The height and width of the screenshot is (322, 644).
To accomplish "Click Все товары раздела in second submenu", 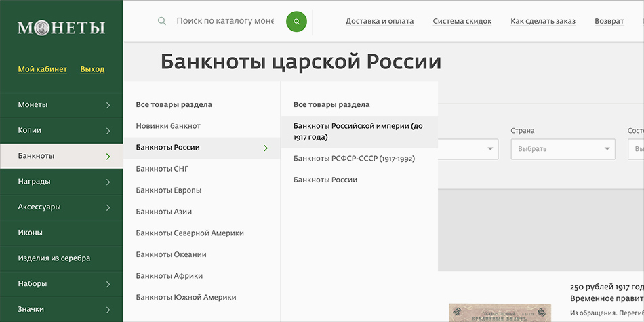I will point(331,104).
